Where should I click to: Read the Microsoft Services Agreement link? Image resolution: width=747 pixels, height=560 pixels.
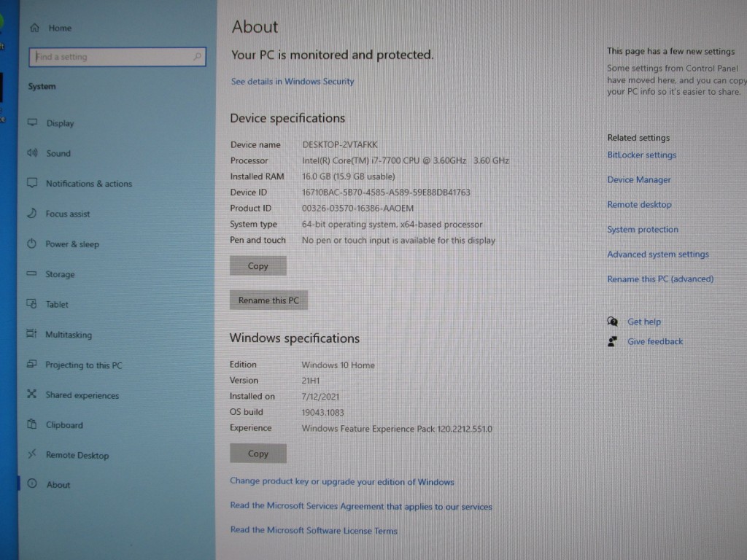pos(360,506)
